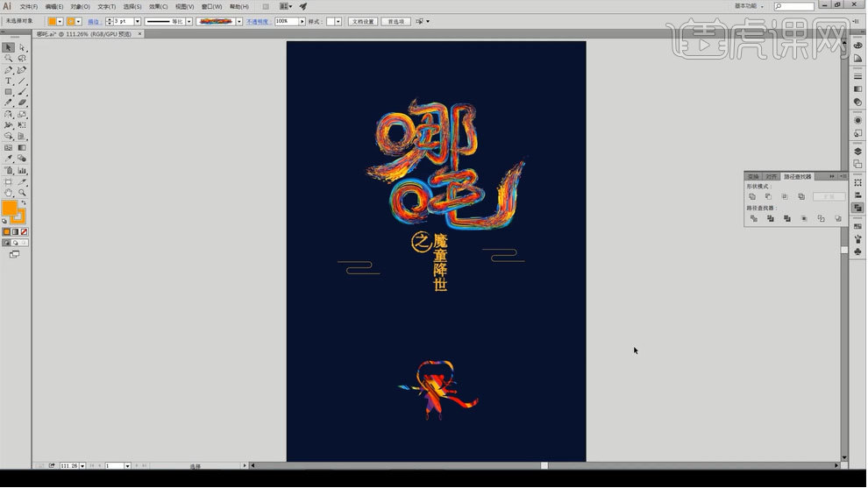Expand the opacity 100% slider arrow
The image size is (868, 488).
[x=302, y=22]
